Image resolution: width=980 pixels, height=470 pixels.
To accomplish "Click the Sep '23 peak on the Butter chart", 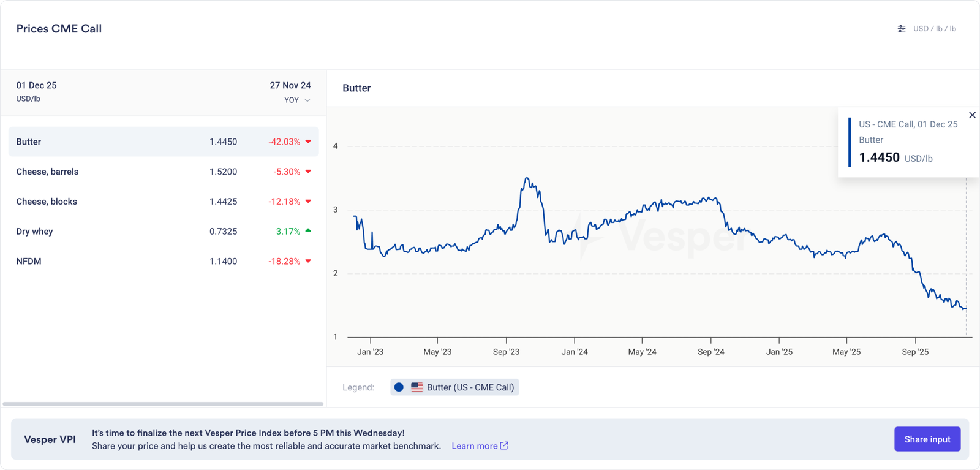I will (x=527, y=178).
